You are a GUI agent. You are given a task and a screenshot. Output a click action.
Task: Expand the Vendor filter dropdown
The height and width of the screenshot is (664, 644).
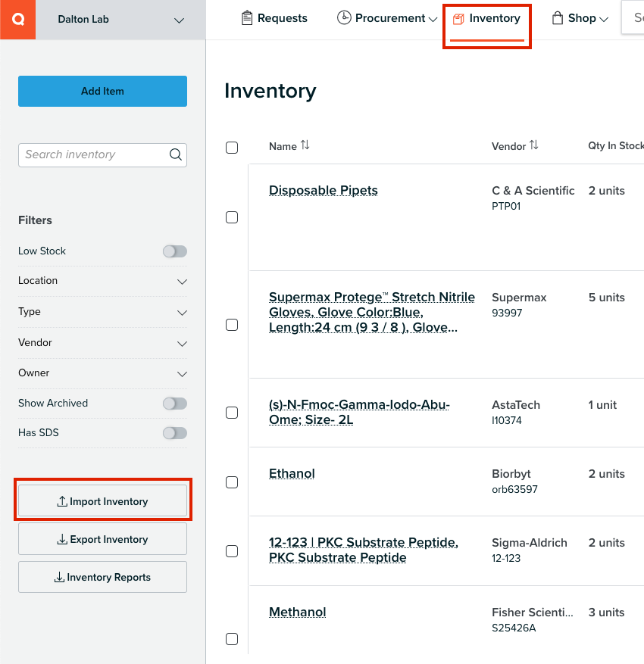[x=102, y=342]
